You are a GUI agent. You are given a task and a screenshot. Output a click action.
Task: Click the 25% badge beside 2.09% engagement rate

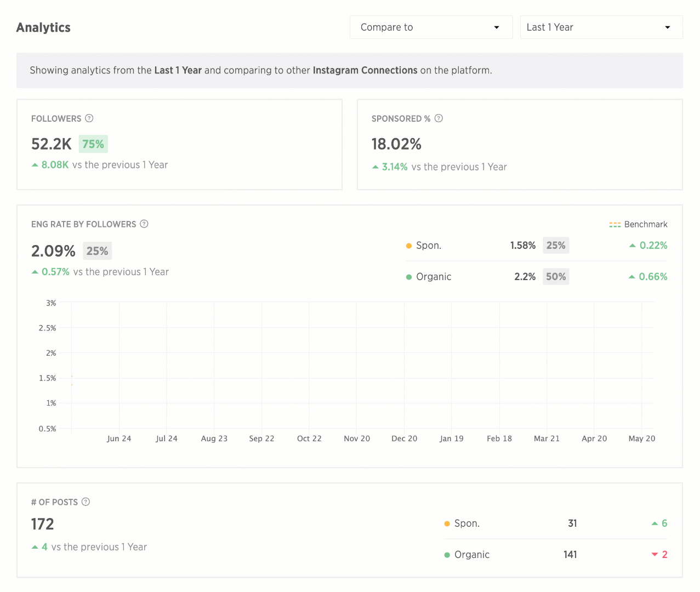click(x=98, y=251)
